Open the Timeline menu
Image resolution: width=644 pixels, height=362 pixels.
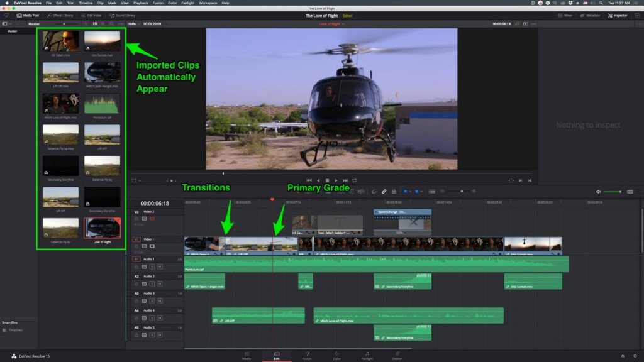(86, 3)
